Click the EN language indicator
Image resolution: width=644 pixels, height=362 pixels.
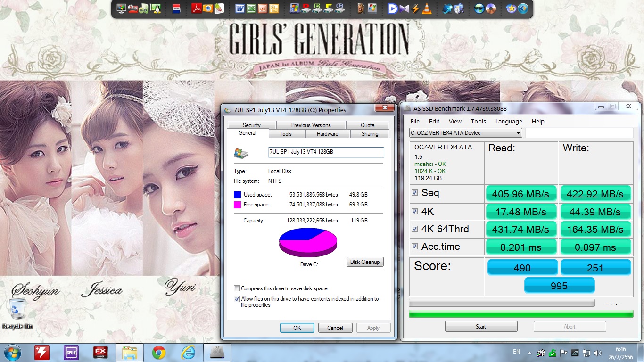[516, 352]
